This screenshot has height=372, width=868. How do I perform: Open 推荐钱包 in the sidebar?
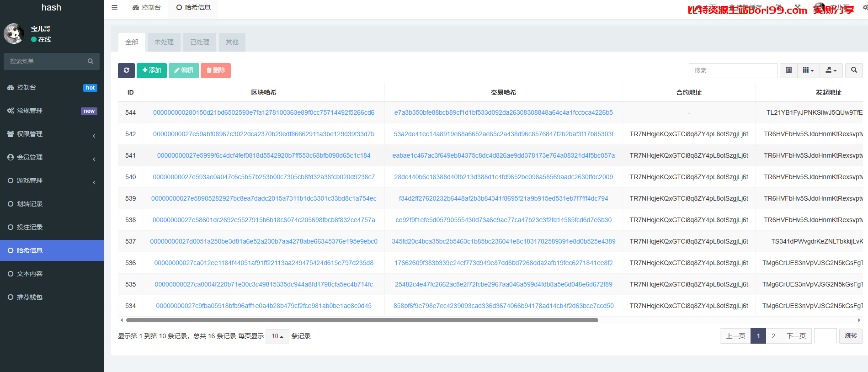click(x=52, y=297)
